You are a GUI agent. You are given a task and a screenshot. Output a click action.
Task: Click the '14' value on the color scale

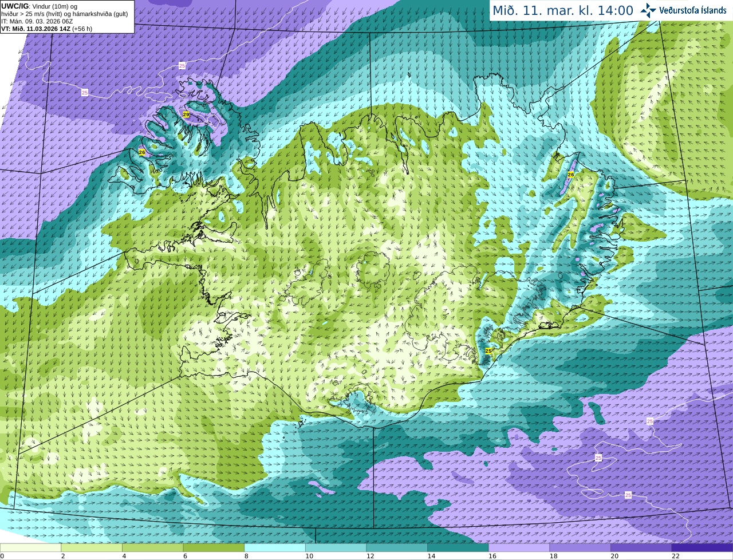click(431, 555)
